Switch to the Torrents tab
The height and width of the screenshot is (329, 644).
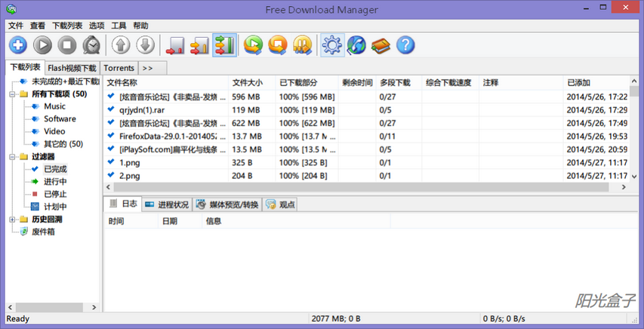(x=119, y=68)
